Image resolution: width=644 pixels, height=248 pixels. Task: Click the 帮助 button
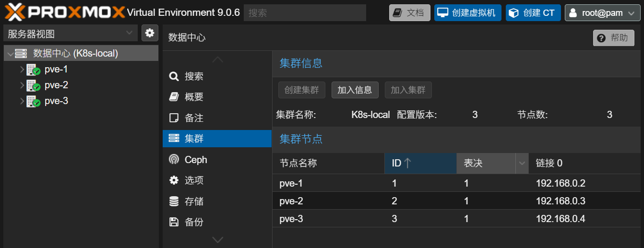click(614, 38)
